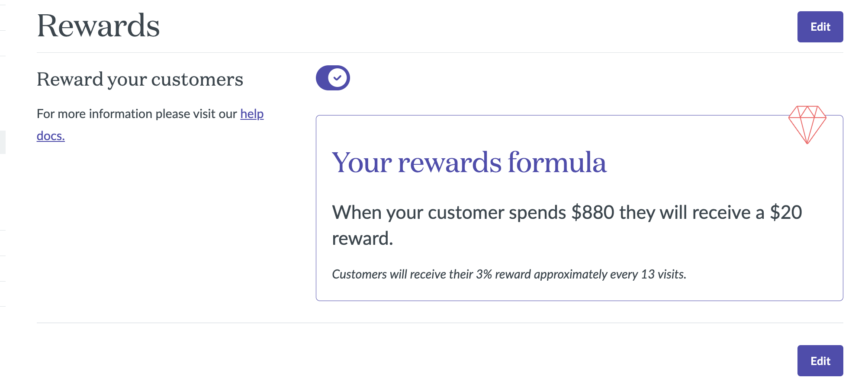Viewport: 868px width, 378px height.
Task: Click the large "Rewards" page heading
Action: pyautogui.click(x=98, y=26)
